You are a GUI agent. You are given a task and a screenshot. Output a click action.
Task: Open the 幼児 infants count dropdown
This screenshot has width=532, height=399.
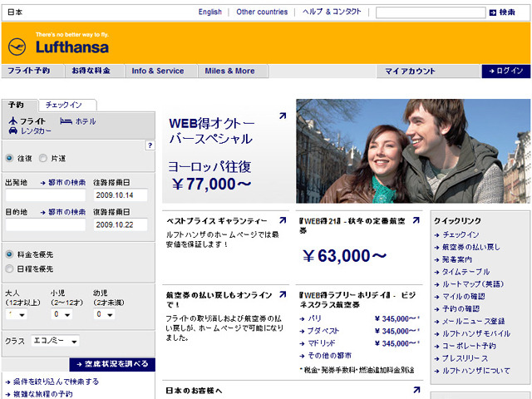coord(104,314)
